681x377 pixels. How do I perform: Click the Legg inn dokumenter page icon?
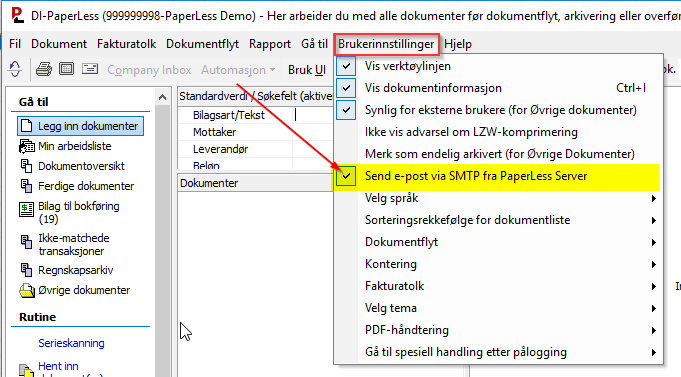[26, 126]
